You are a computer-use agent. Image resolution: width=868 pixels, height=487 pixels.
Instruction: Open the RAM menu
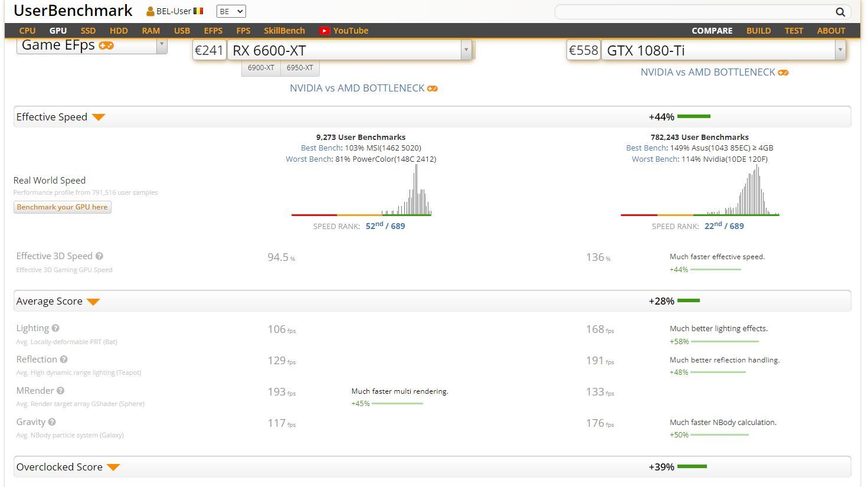[150, 31]
